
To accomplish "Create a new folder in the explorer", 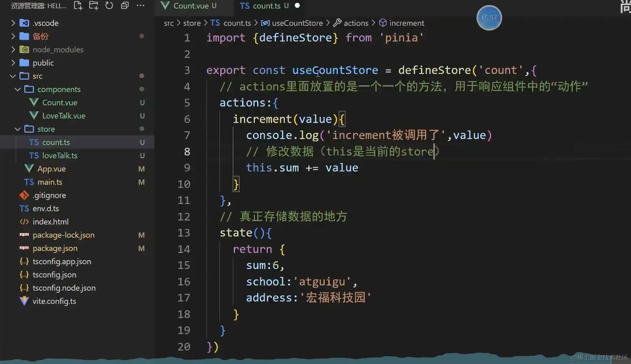I will [93, 5].
